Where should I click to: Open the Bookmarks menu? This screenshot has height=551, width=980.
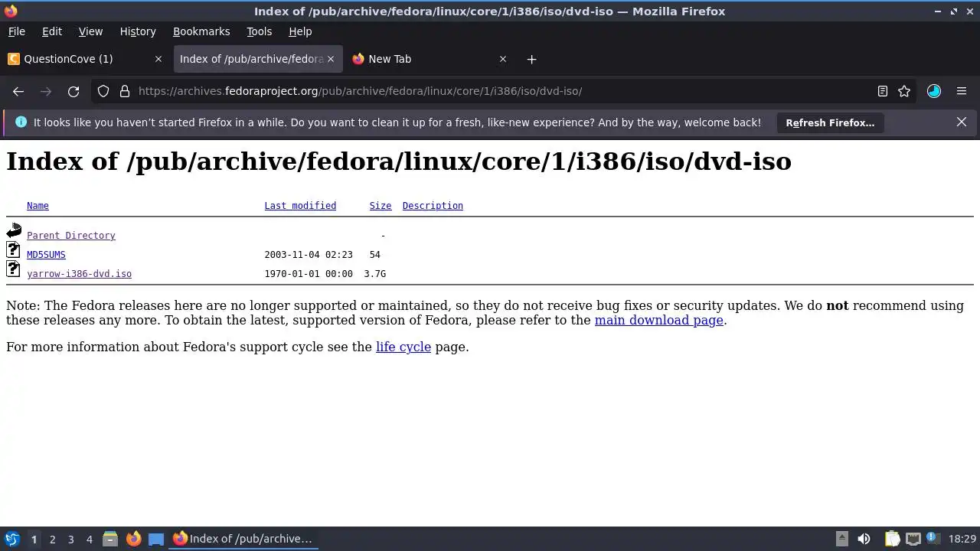[x=201, y=31]
